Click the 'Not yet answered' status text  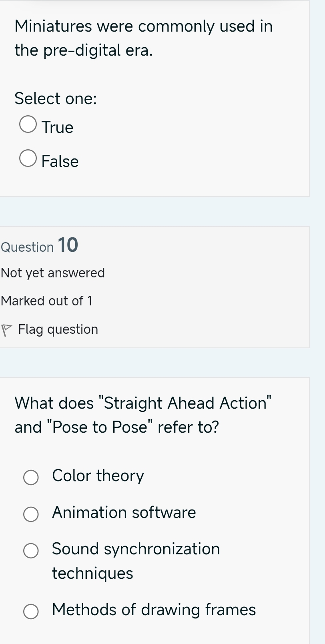53,273
